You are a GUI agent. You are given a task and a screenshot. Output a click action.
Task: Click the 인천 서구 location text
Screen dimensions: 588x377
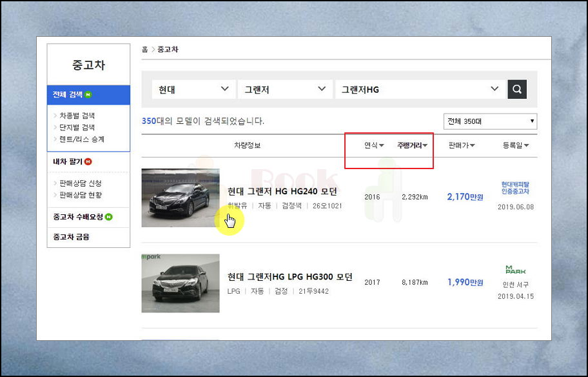tap(516, 285)
